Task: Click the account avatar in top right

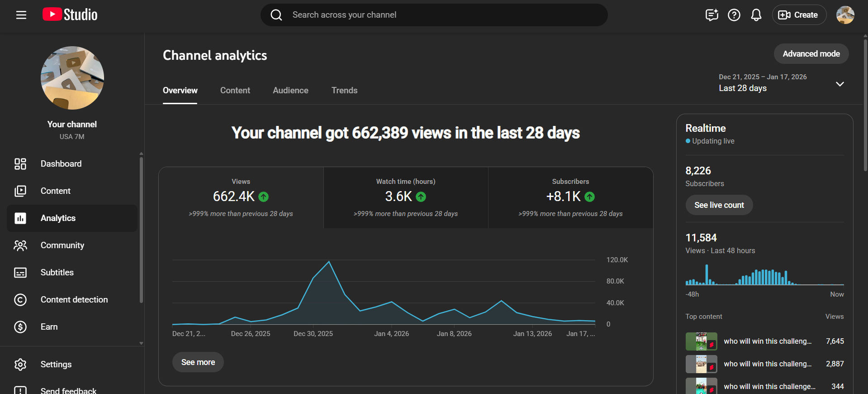Action: pos(844,15)
